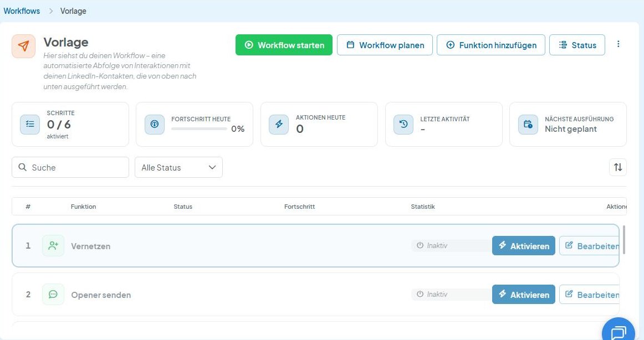The width and height of the screenshot is (644, 340).
Task: Open the three-dot more options menu
Action: (x=618, y=44)
